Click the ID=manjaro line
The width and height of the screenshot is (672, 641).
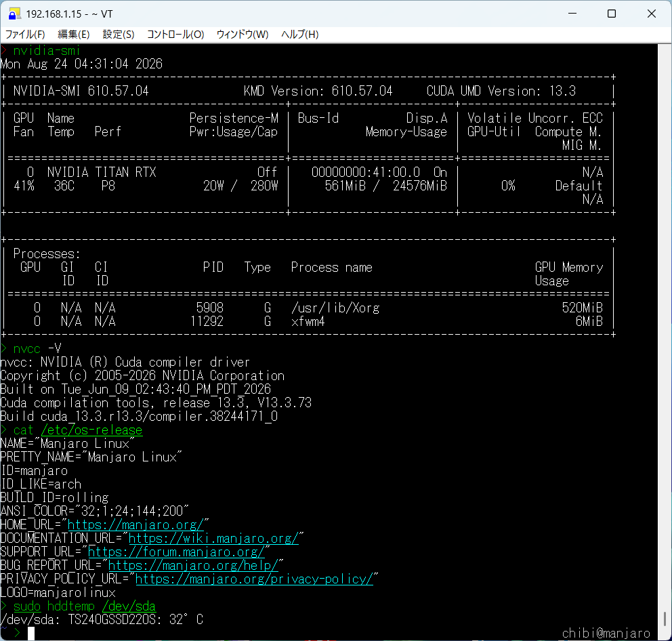tap(34, 470)
